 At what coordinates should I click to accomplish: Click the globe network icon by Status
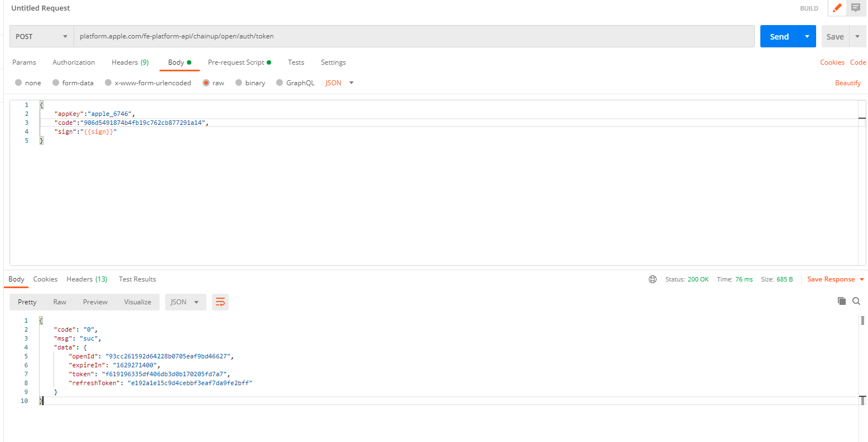653,279
